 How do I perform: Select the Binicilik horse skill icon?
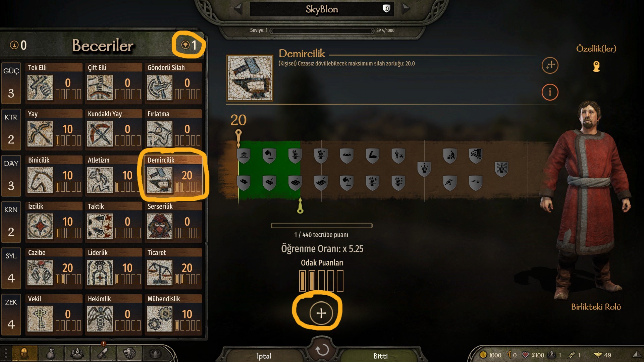coord(40,180)
